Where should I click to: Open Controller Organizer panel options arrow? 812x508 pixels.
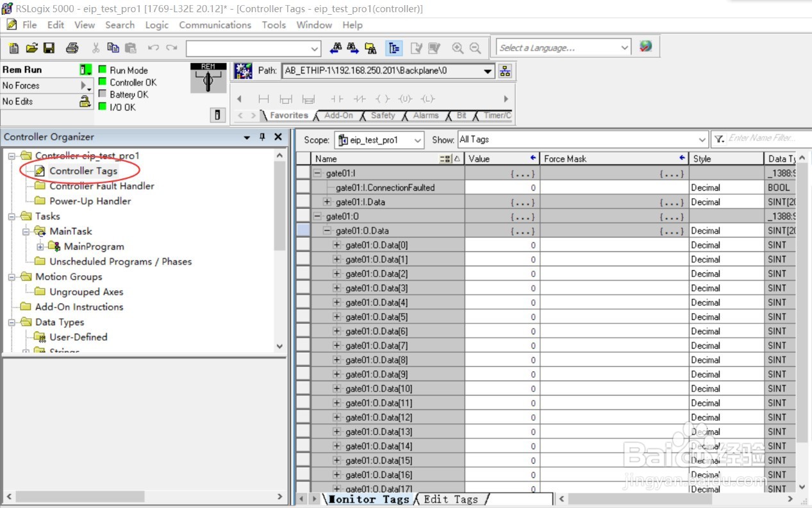click(247, 137)
